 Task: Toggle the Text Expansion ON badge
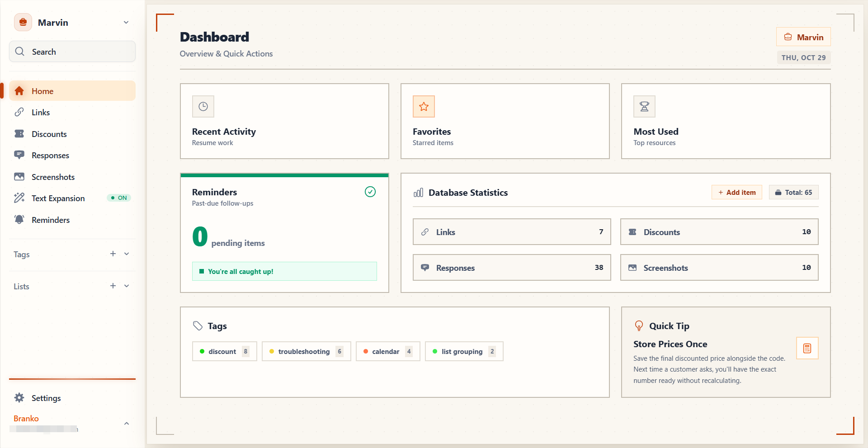coord(119,198)
